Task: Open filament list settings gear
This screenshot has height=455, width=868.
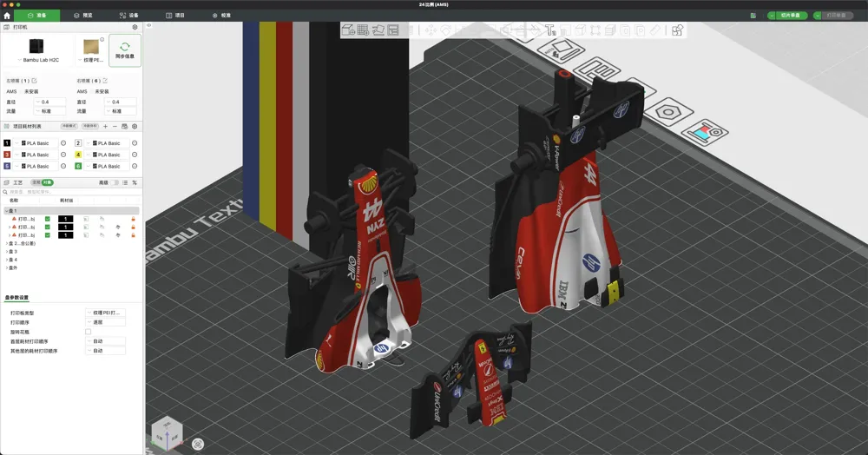Action: tap(135, 127)
